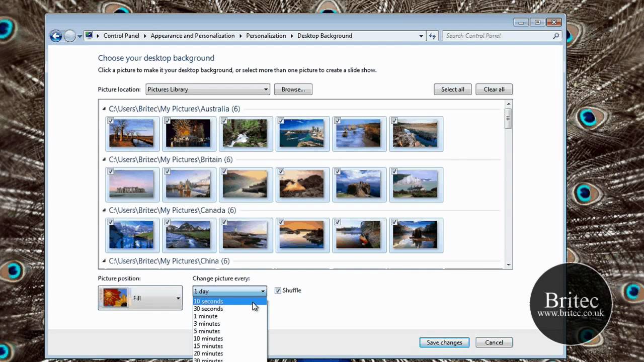The height and width of the screenshot is (362, 644).
Task: Click the Forward navigation arrow button
Action: pos(70,36)
